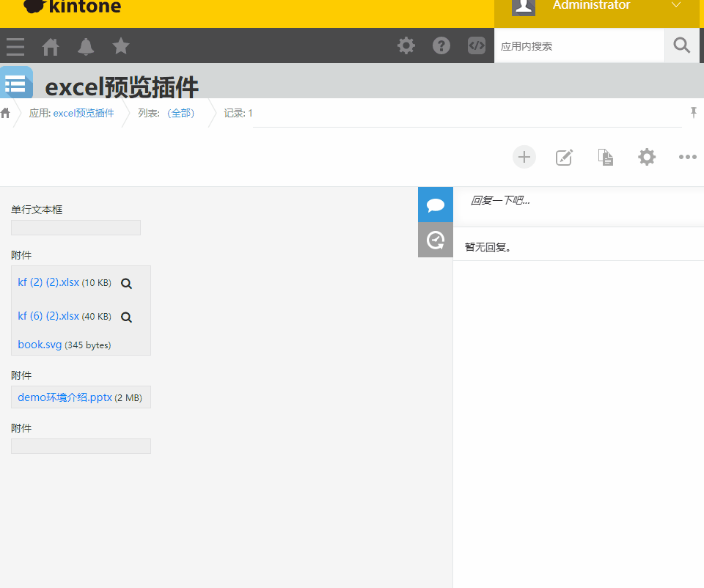Click the breadcrumb home icon
704x588 pixels.
(x=5, y=113)
